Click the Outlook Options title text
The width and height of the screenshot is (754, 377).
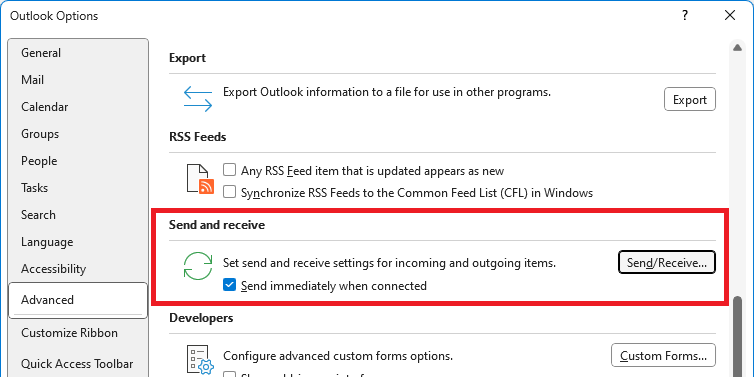coord(54,16)
